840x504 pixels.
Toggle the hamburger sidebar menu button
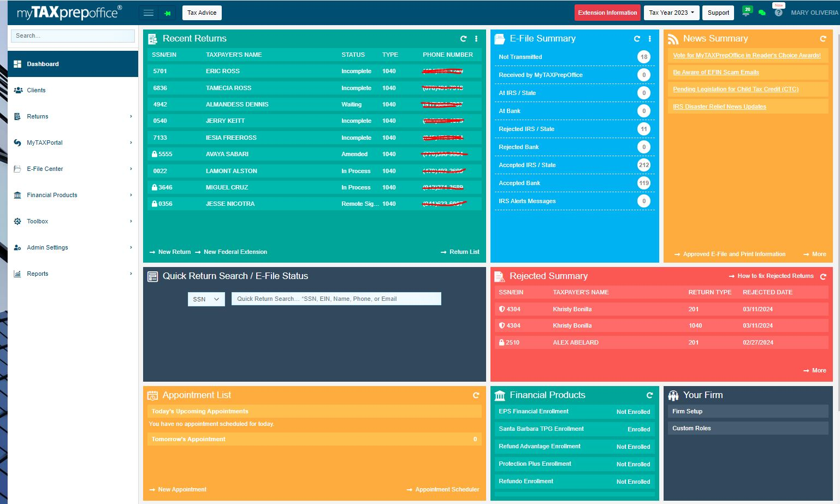point(148,13)
